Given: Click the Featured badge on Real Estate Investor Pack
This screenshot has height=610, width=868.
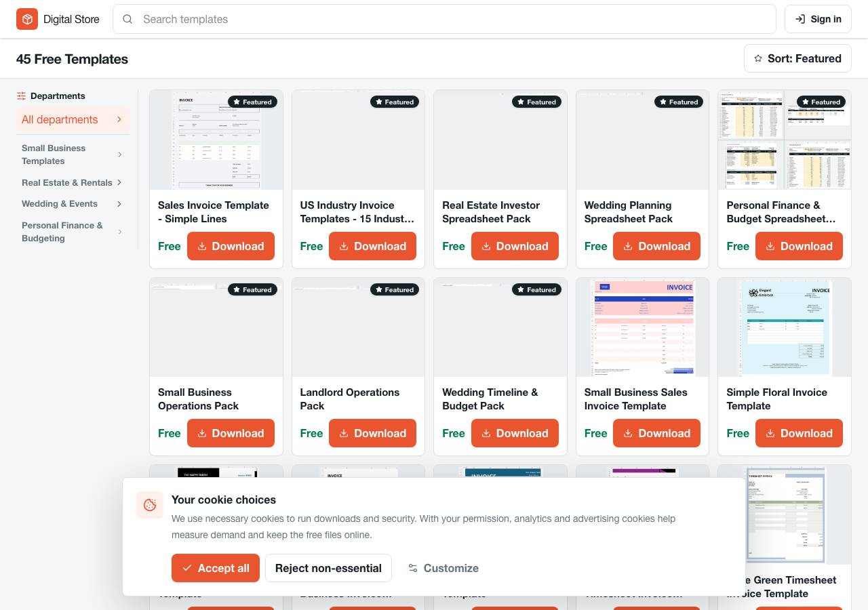Looking at the screenshot, I should coord(536,102).
